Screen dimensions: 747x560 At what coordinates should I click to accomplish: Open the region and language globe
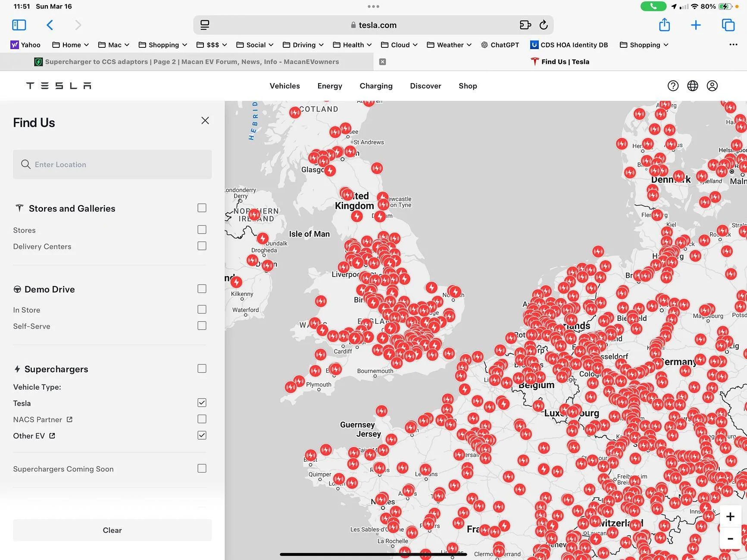(x=693, y=86)
